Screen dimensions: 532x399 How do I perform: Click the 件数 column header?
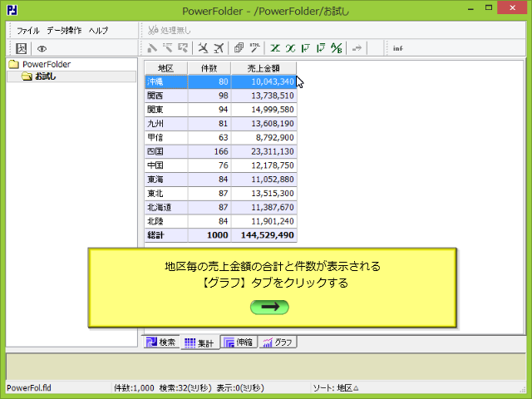209,68
